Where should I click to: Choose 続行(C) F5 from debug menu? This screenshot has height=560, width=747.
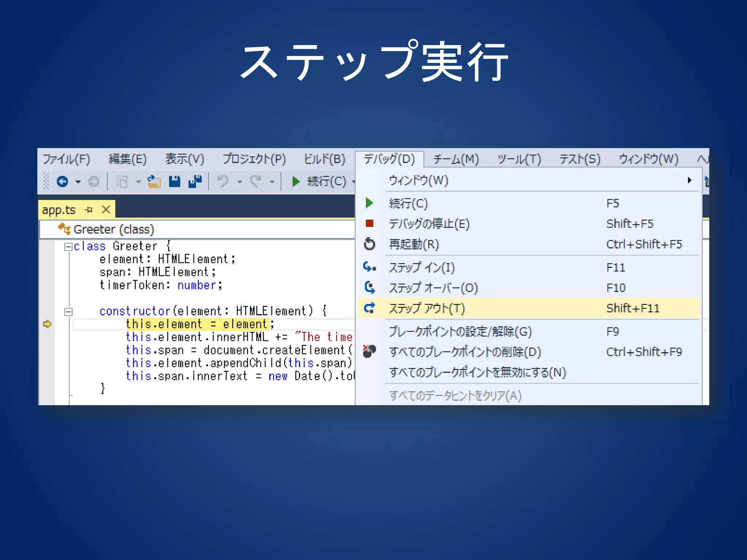(529, 203)
